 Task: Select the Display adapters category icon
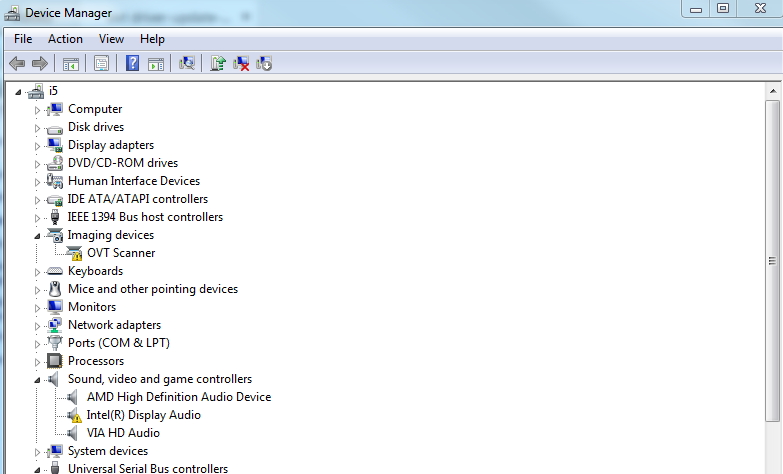click(54, 145)
